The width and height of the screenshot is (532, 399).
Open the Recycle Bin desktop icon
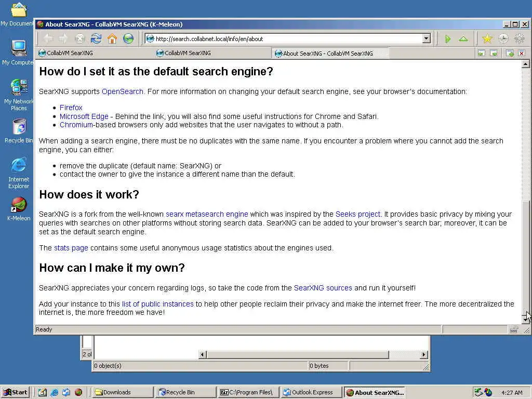click(x=19, y=130)
